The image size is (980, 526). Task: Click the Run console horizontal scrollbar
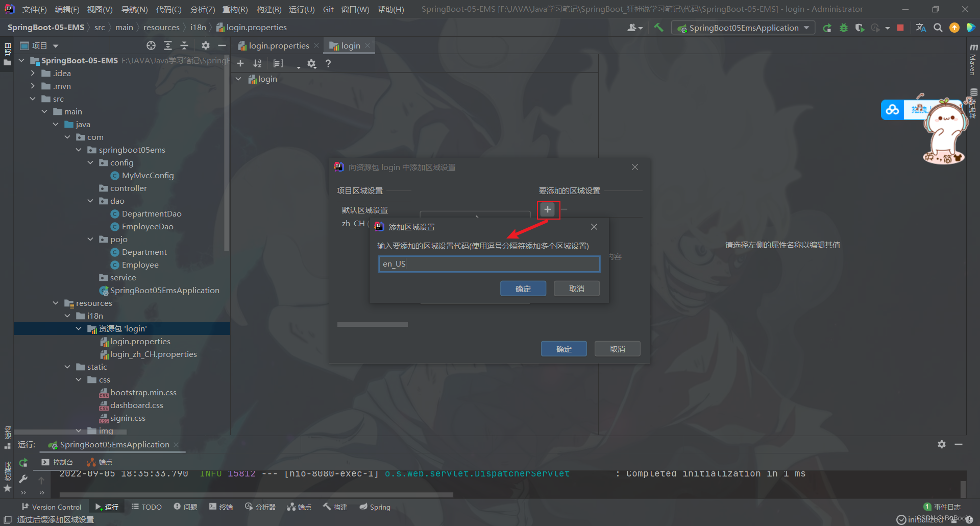pos(256,494)
